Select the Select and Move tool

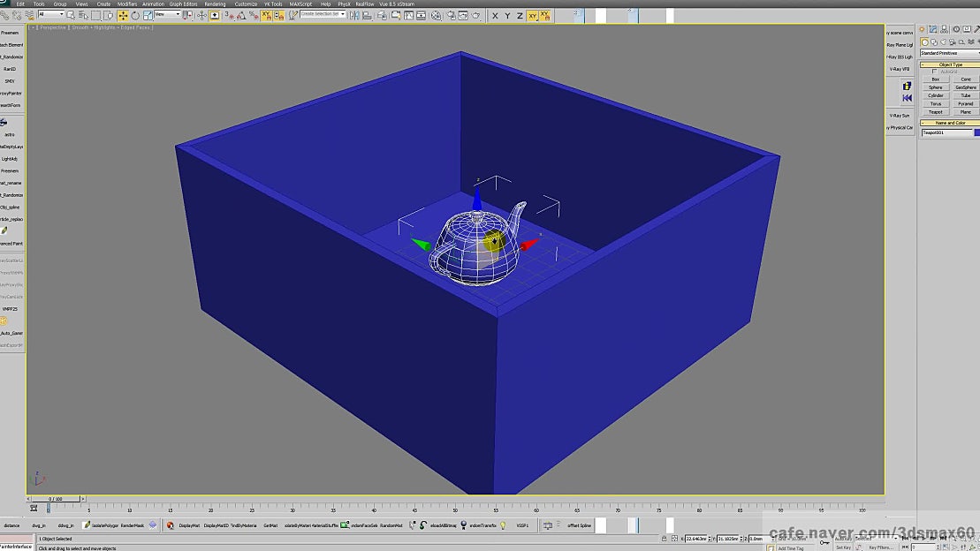click(123, 15)
